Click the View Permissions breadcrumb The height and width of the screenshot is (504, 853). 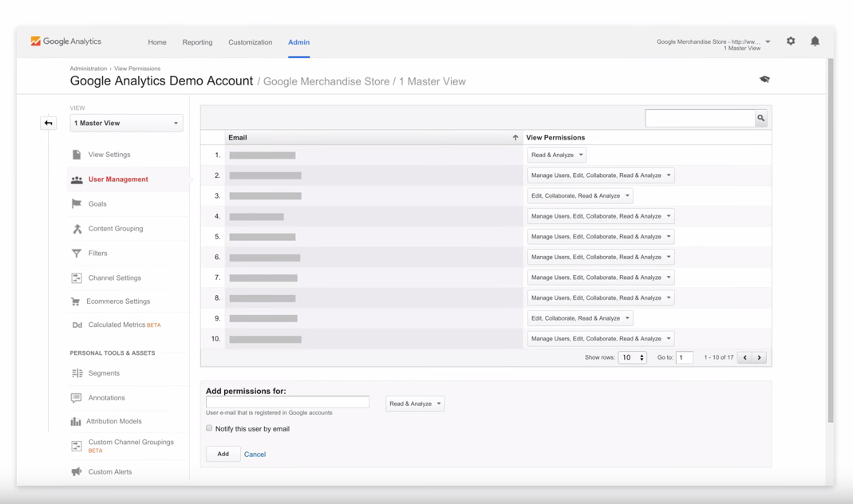137,69
